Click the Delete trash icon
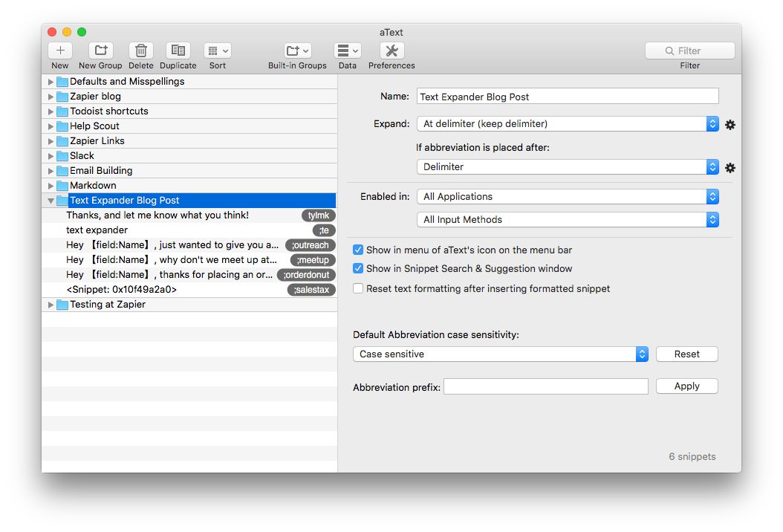The width and height of the screenshot is (783, 532). [141, 51]
